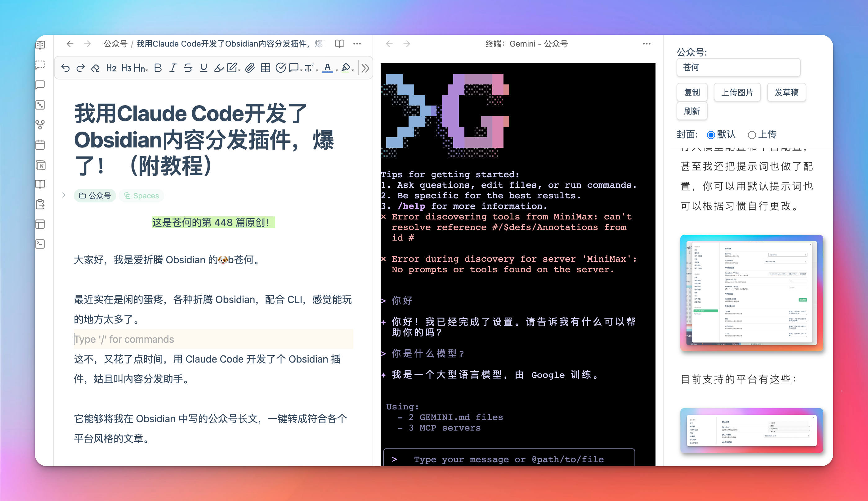The height and width of the screenshot is (501, 868).
Task: Click the attachment paperclip icon
Action: point(250,68)
